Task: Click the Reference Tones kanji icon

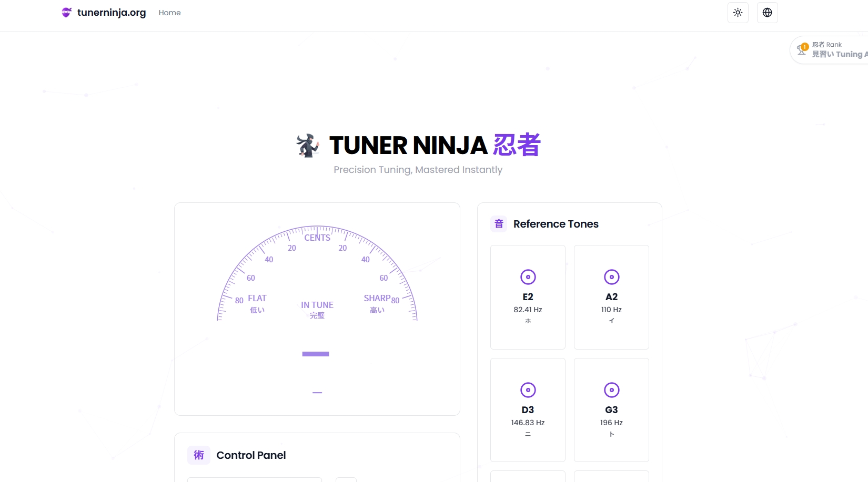Action: 499,224
